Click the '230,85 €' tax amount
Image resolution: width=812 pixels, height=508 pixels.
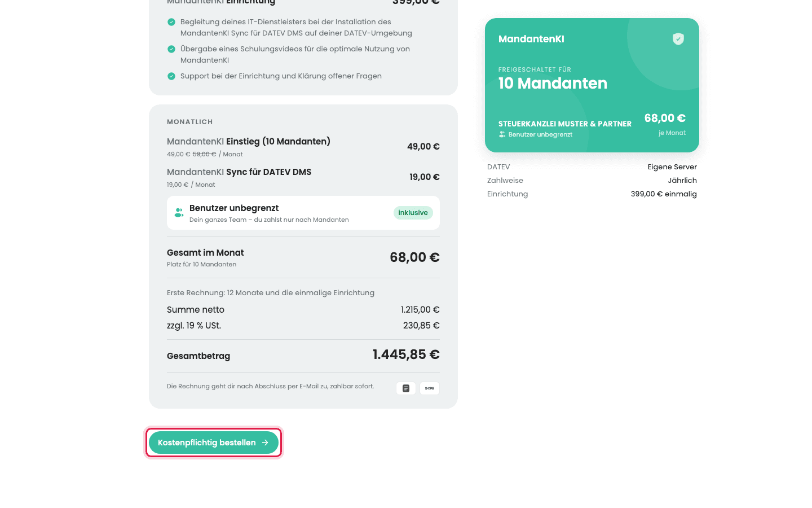click(x=421, y=326)
